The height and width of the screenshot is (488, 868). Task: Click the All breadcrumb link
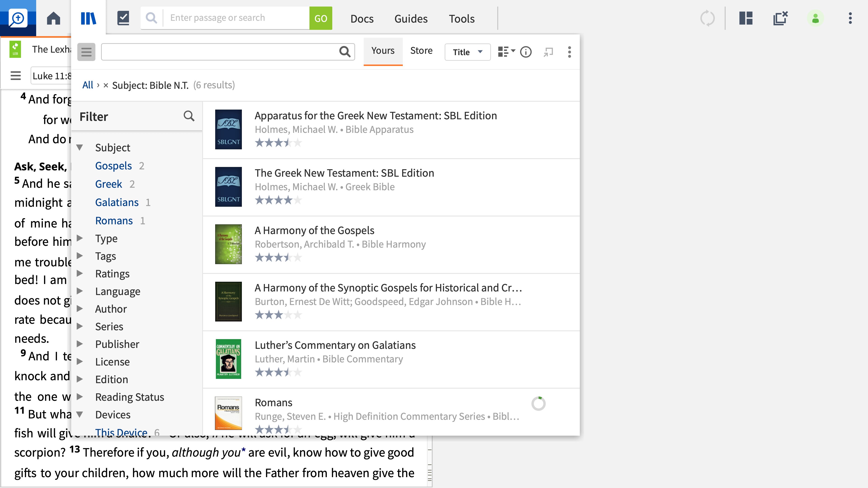tap(88, 85)
